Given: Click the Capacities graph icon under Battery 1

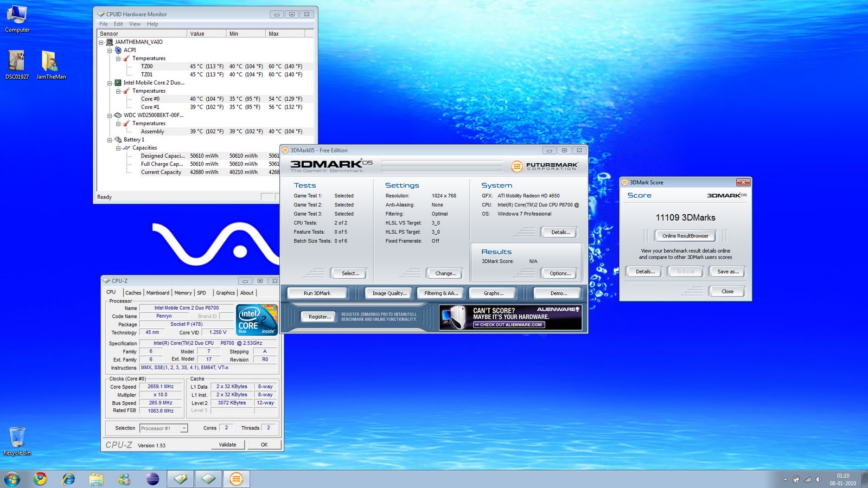Looking at the screenshot, I should (127, 147).
